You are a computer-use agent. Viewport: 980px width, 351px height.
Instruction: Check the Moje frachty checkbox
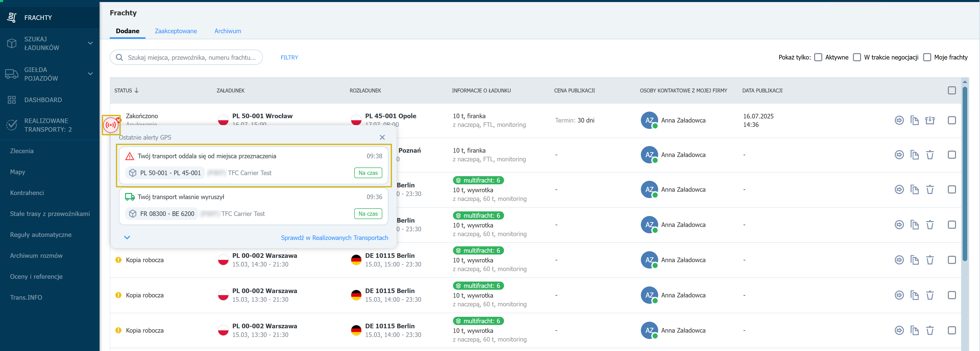(927, 57)
